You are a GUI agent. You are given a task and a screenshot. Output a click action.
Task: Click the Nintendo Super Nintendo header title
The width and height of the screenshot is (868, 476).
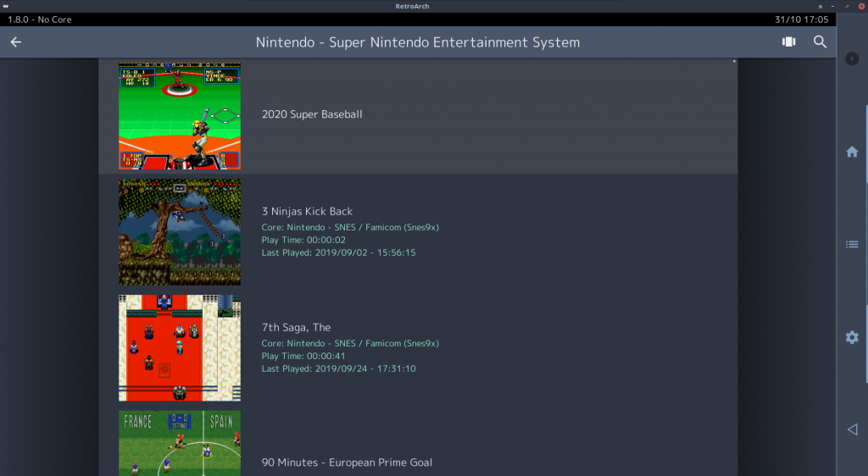pos(417,42)
